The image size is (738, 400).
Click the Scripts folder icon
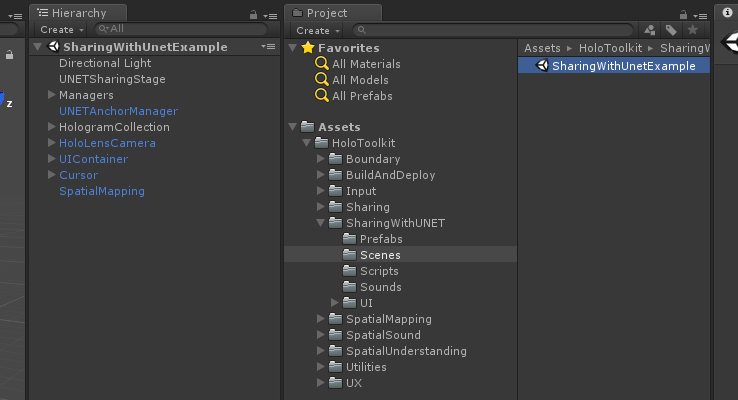pos(350,271)
